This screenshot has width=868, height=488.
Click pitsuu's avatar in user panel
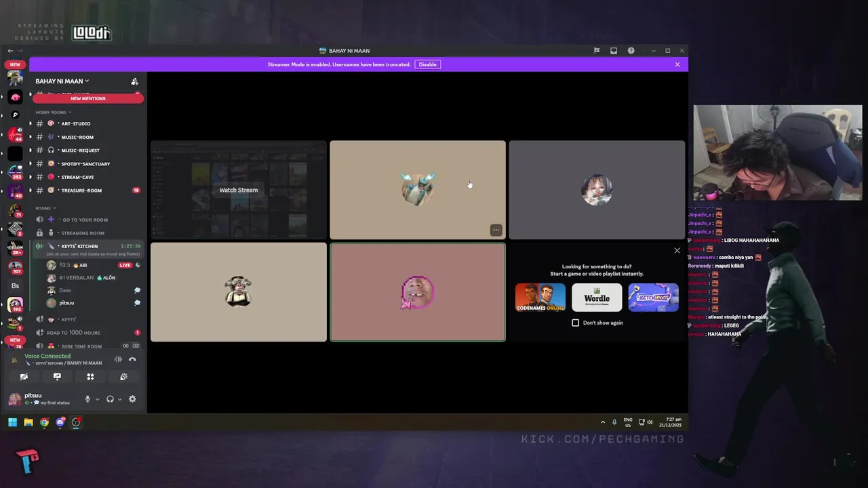(15, 399)
